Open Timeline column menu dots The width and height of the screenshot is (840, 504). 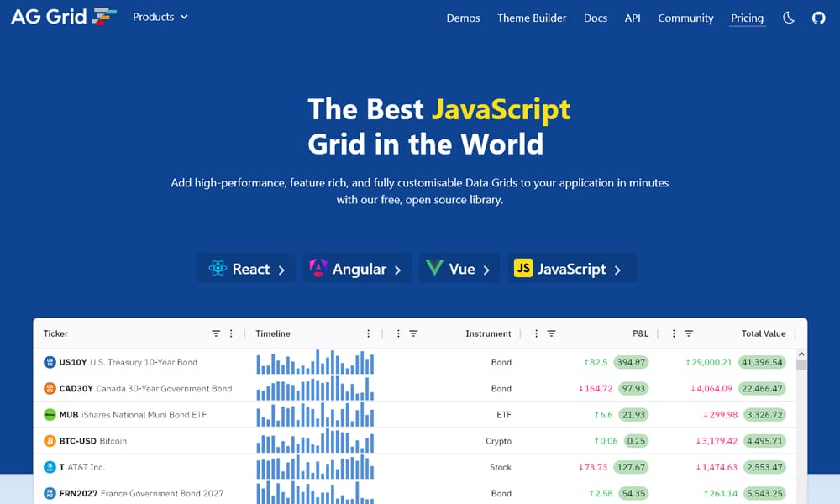pos(368,333)
